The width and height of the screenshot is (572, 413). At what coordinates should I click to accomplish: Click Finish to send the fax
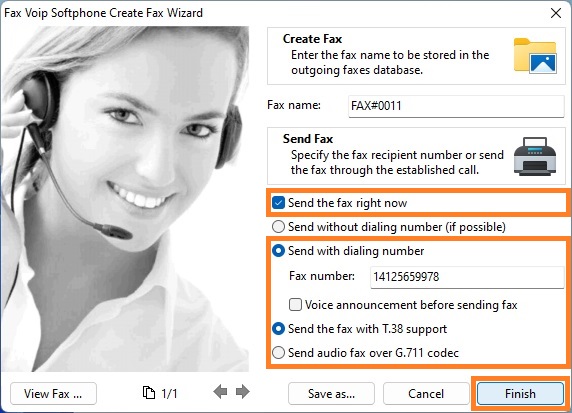[520, 394]
